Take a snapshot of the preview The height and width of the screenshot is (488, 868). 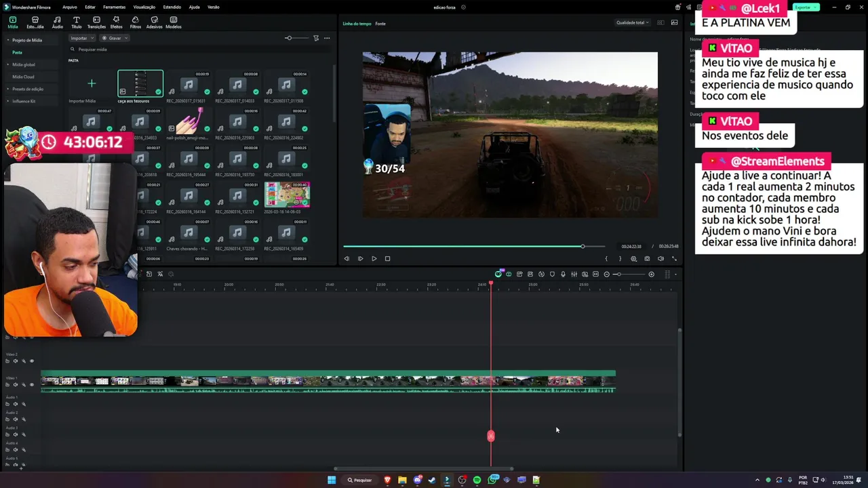[647, 258]
